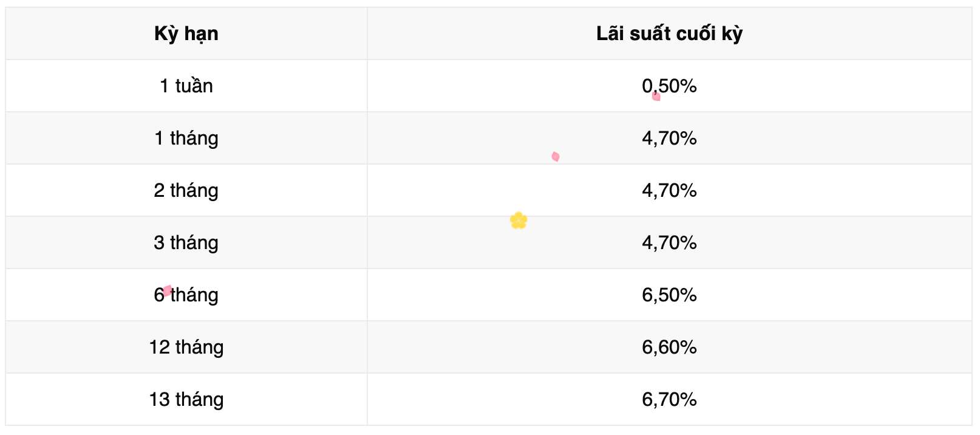Select the 13 tháng term cell
The width and height of the screenshot is (980, 435).
pyautogui.click(x=186, y=399)
